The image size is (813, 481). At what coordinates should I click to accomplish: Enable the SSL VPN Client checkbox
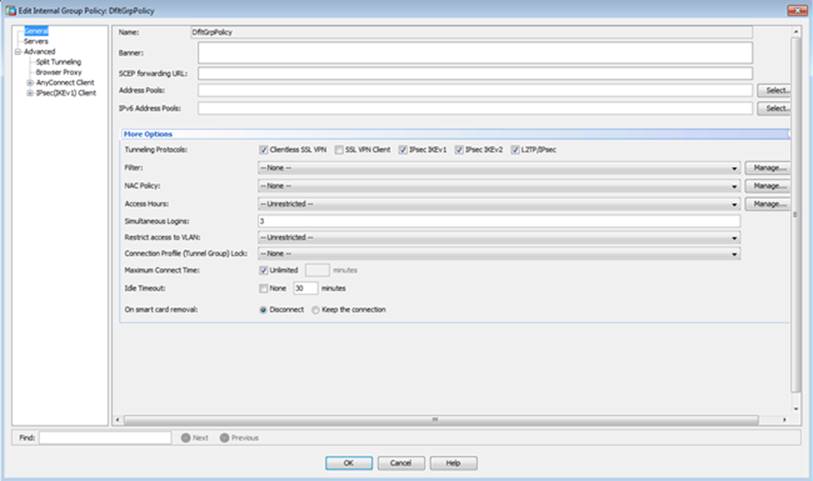tap(339, 149)
